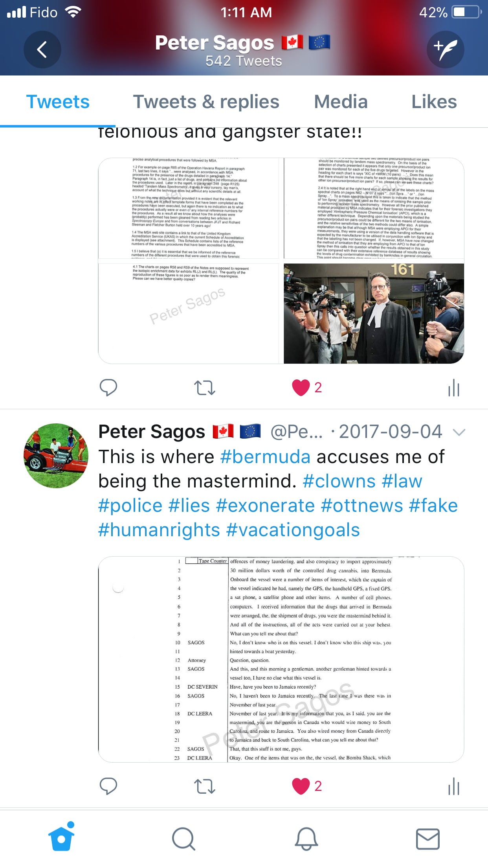Switch to Tweets & replies tab

pos(206,102)
